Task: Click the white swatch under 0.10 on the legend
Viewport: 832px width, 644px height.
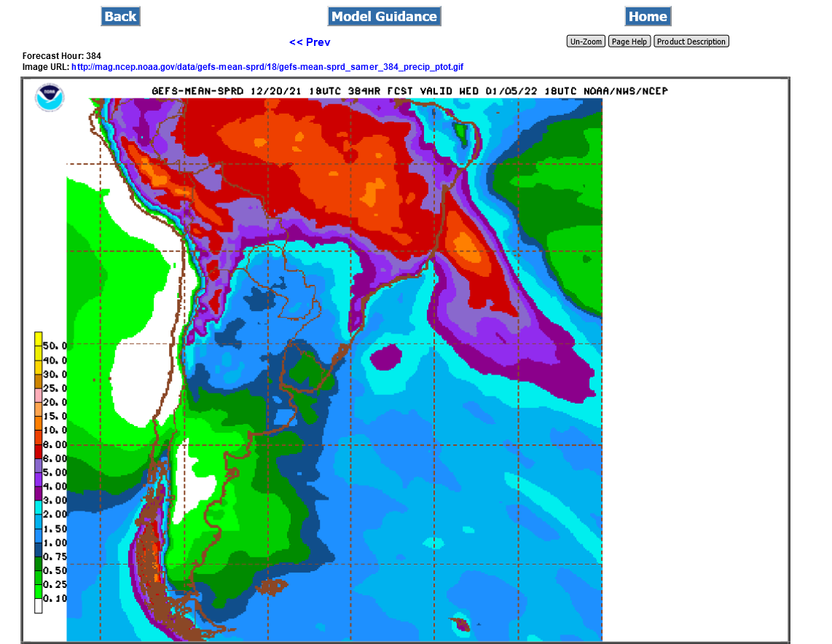Action: point(38,606)
